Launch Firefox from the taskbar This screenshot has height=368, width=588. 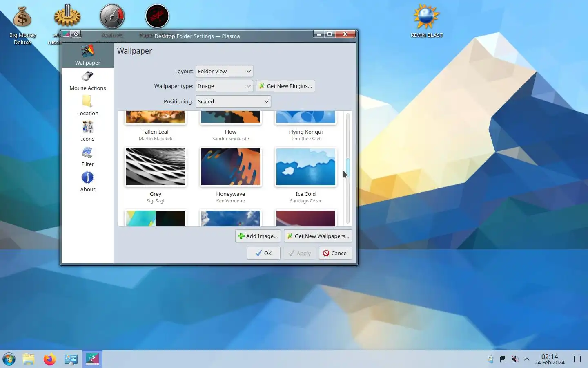coord(50,359)
